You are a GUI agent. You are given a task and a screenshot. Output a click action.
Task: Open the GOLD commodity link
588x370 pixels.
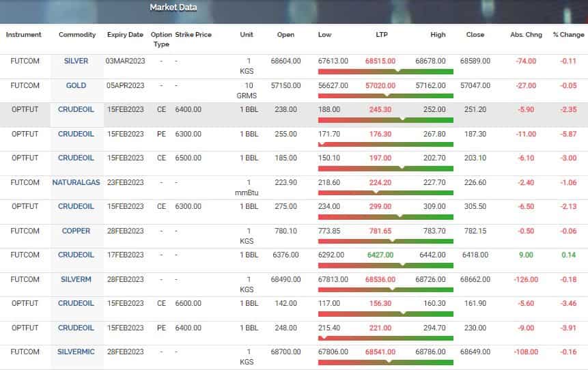(x=76, y=85)
